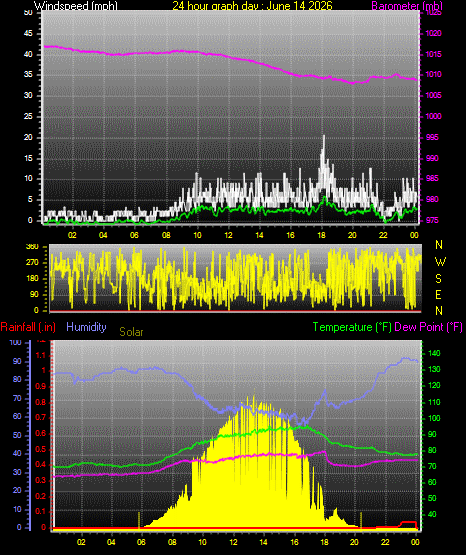466x555 pixels.
Task: Click "1020" on the barometer axis
Action: (433, 33)
